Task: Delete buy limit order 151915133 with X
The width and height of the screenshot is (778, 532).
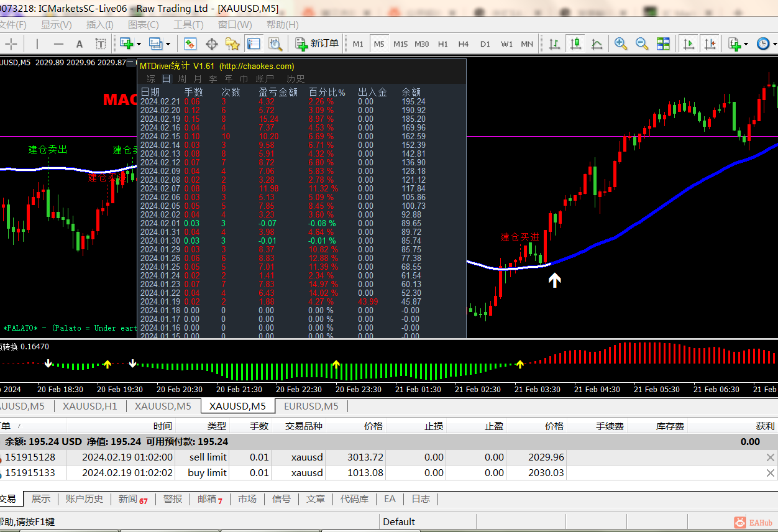Action: click(x=771, y=473)
